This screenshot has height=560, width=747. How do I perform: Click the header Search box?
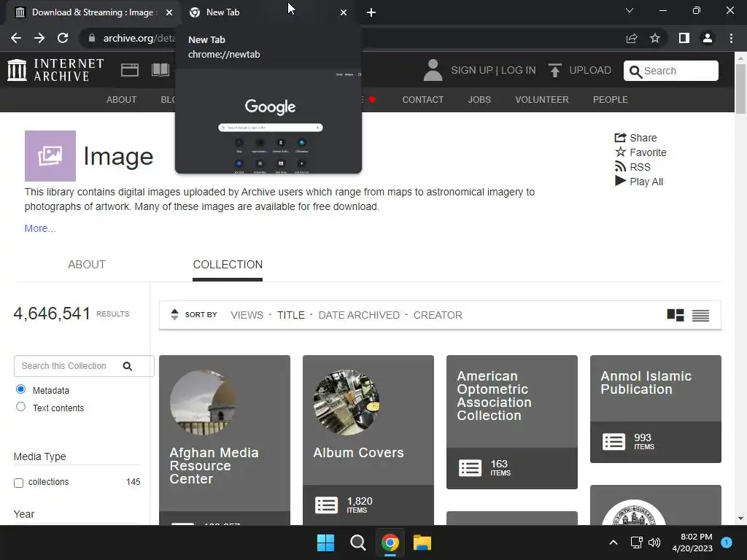(x=671, y=71)
